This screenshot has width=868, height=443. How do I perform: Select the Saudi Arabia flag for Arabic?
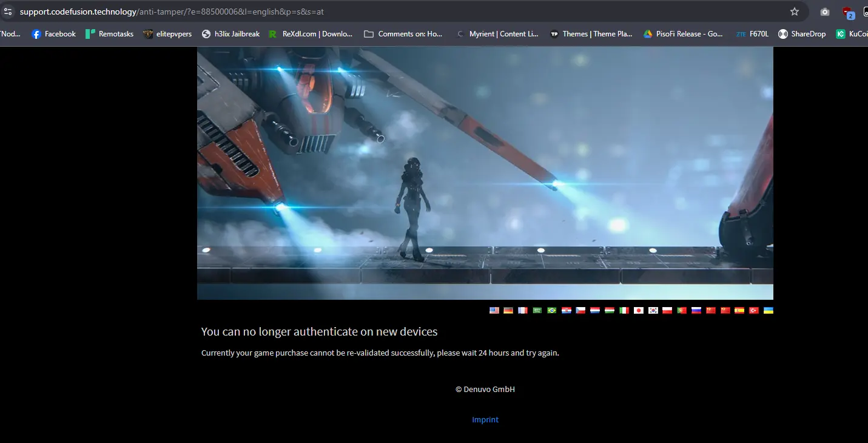point(537,310)
